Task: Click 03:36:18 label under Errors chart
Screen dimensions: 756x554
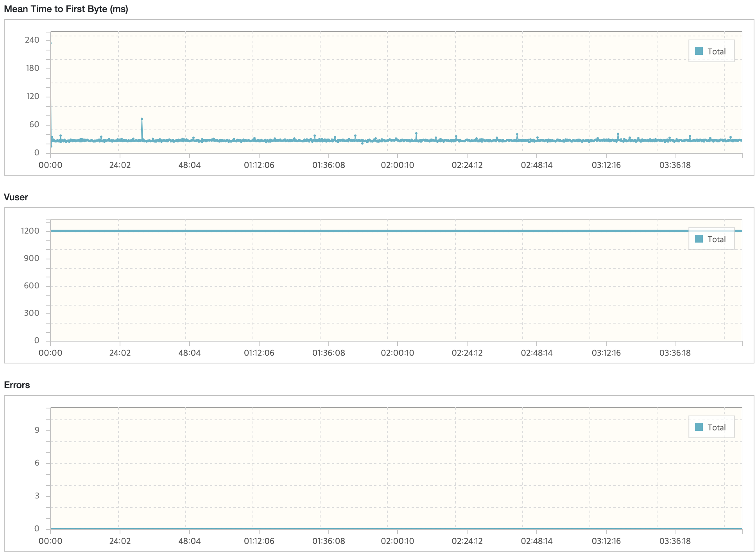Action: (675, 541)
